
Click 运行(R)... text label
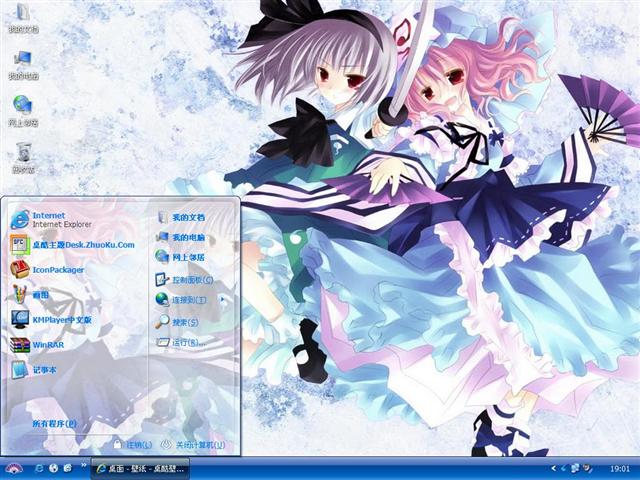(189, 342)
